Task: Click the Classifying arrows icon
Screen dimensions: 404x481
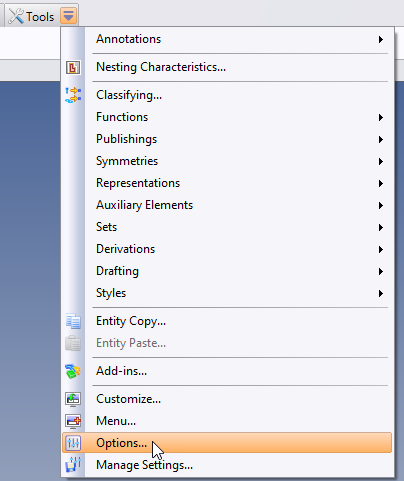Action: click(x=73, y=95)
